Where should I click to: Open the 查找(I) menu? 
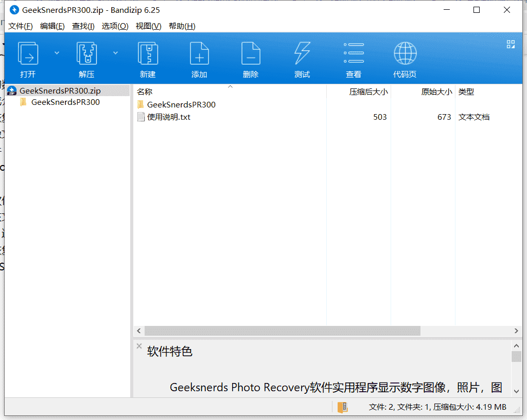(83, 26)
